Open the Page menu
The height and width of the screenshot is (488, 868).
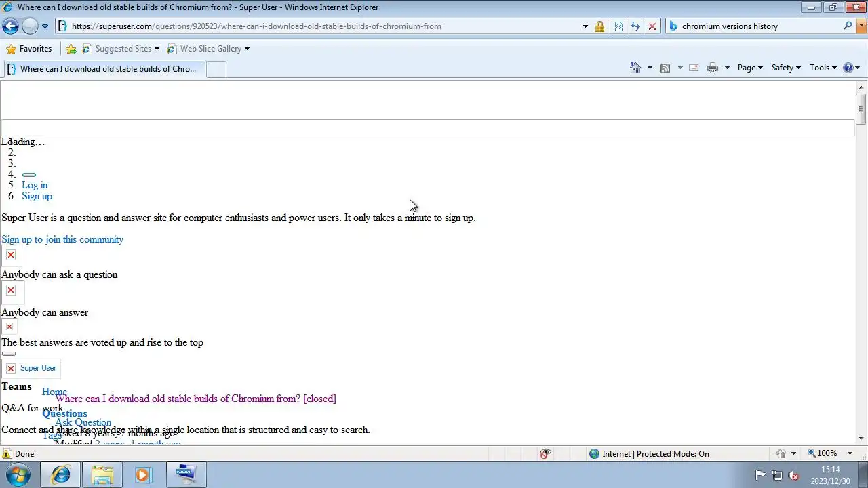click(750, 68)
